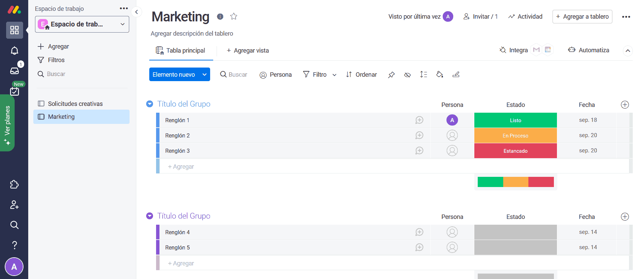
Task: Open conversation for Renglón 2
Action: coord(419,135)
